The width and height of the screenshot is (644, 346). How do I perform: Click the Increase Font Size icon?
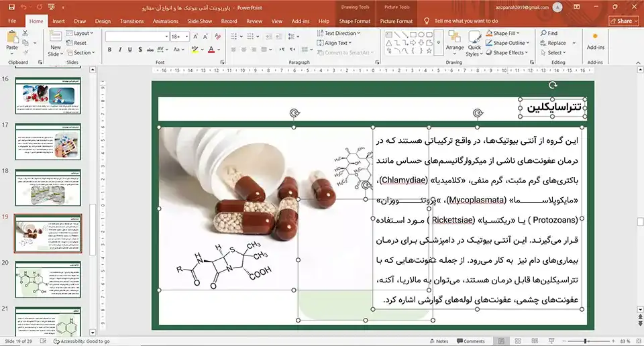click(x=195, y=36)
